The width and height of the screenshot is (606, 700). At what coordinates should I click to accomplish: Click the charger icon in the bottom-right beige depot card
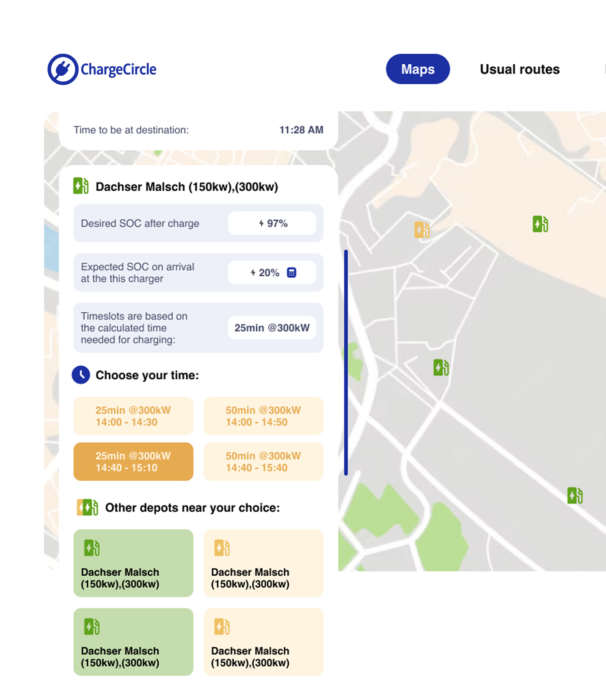(x=222, y=626)
